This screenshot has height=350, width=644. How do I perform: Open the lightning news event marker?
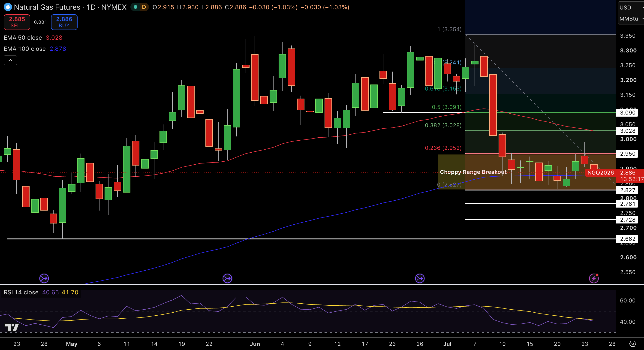coord(594,278)
